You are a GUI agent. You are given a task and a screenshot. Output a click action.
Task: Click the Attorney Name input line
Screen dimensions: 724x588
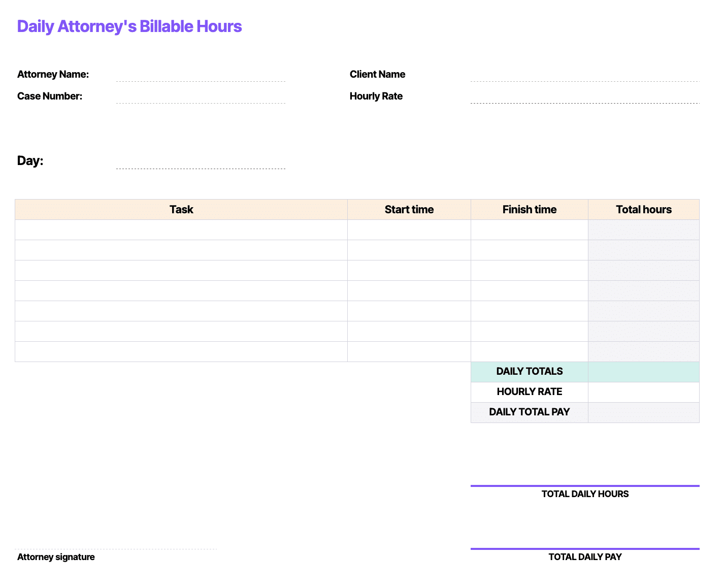pyautogui.click(x=201, y=75)
